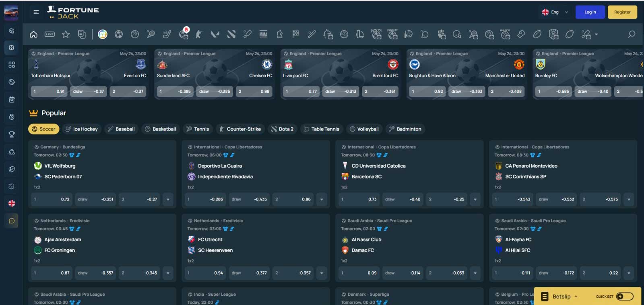Expand more markets for Ajax Amsterdam match
644x305 pixels.
pyautogui.click(x=168, y=273)
